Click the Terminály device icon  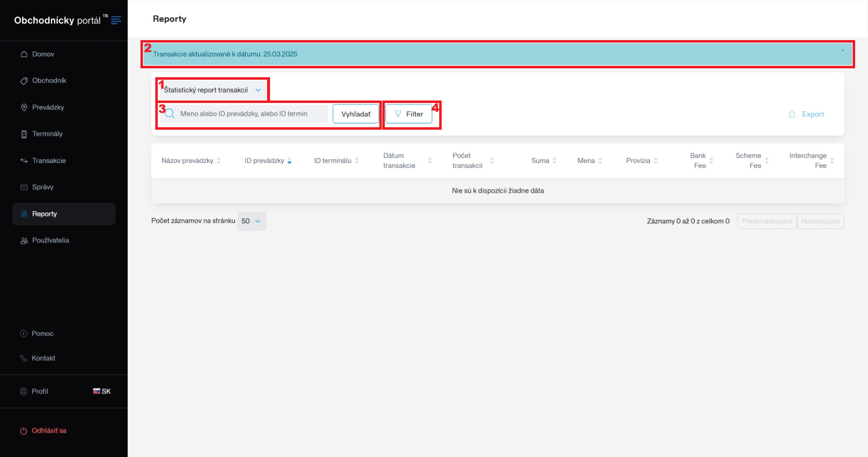point(24,134)
